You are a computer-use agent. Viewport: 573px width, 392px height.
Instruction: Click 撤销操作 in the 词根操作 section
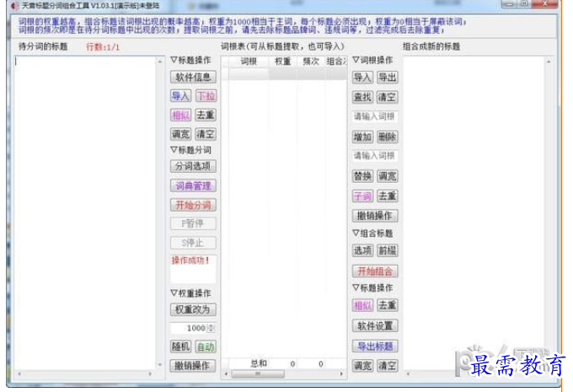[375, 216]
